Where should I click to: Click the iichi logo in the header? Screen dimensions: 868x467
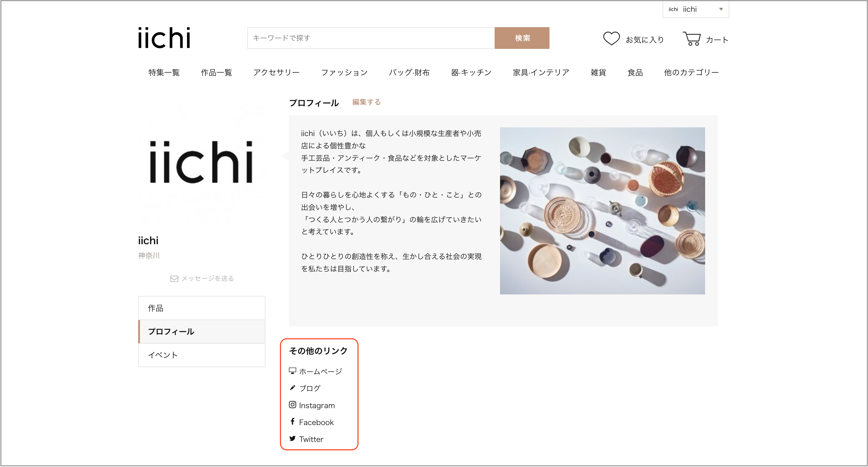164,38
